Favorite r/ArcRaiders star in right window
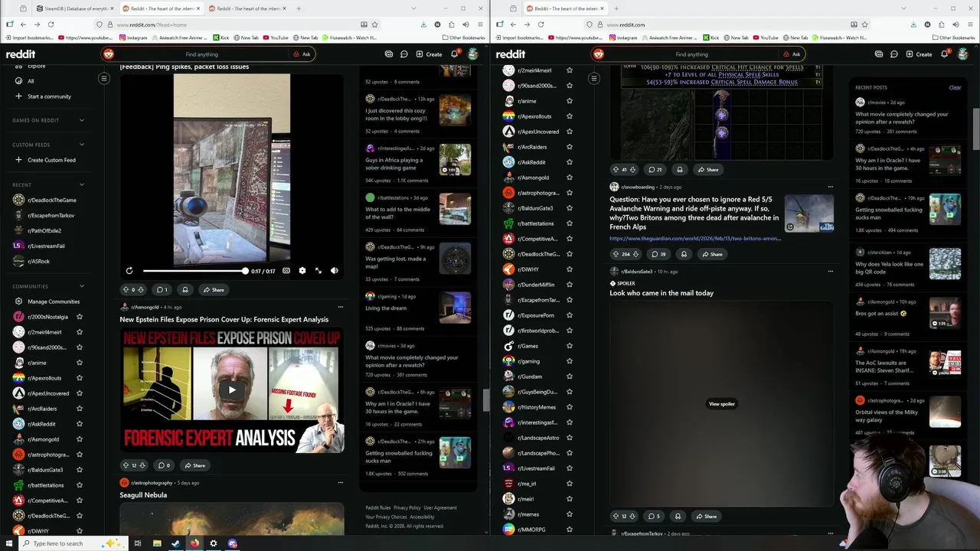The width and height of the screenshot is (980, 551). click(570, 147)
